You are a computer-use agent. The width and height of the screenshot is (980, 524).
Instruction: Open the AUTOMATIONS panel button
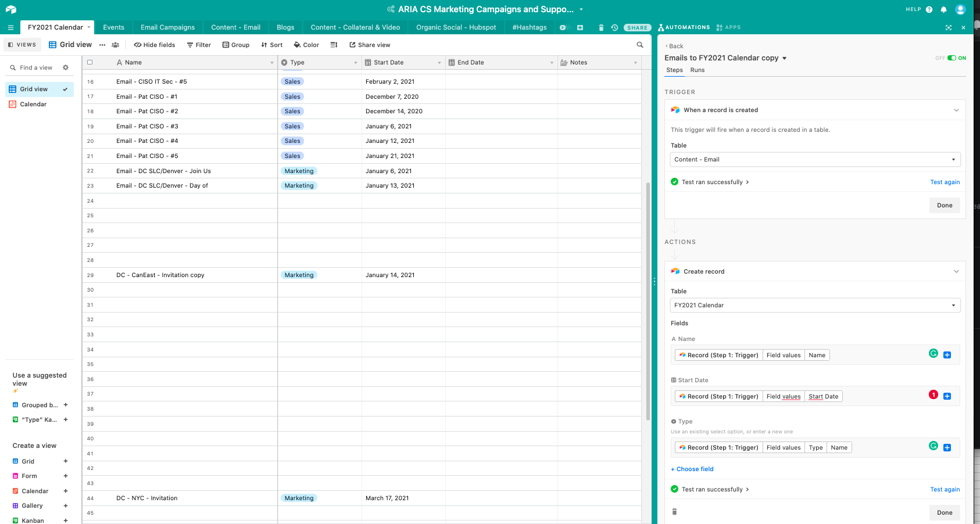click(684, 27)
